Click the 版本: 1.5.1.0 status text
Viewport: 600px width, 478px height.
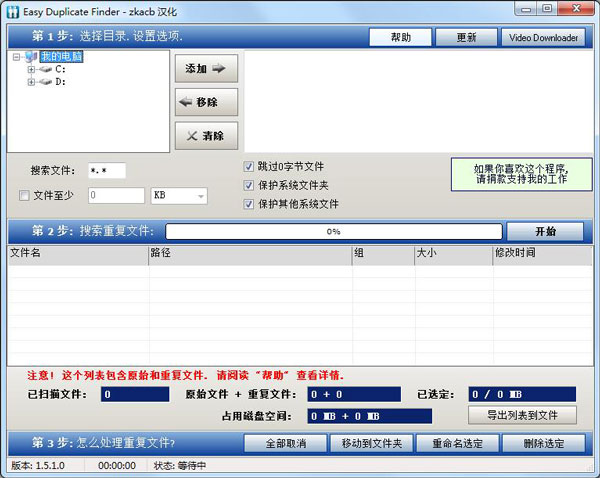pos(38,466)
